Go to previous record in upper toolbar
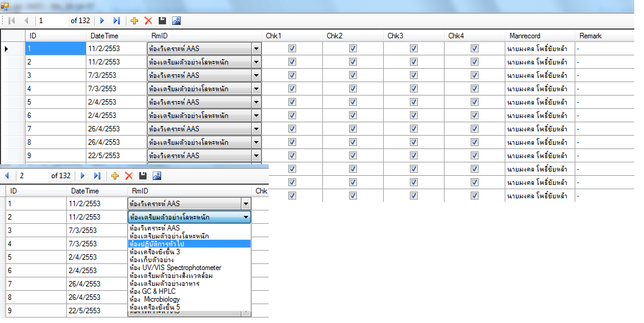This screenshot has height=323, width=644. tap(26, 21)
